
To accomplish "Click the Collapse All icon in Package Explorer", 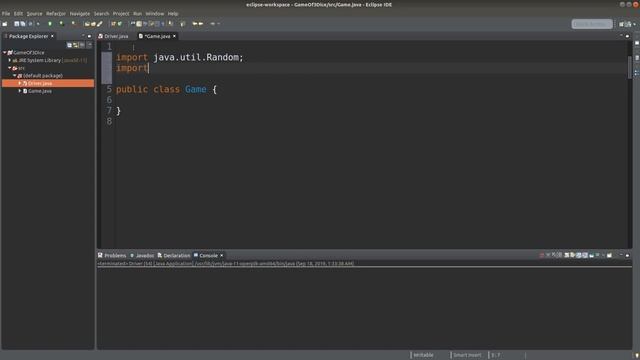I will tap(69, 45).
